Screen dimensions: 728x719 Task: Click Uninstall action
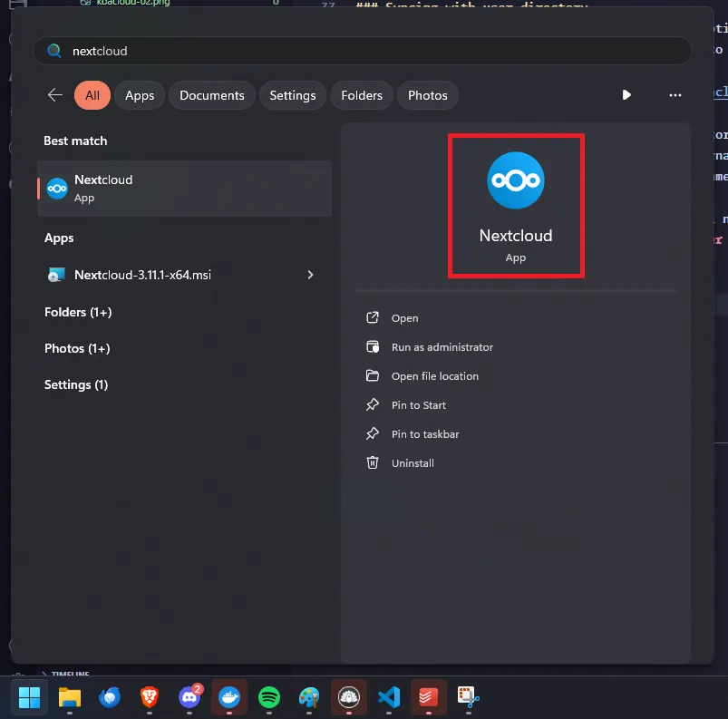(x=413, y=463)
